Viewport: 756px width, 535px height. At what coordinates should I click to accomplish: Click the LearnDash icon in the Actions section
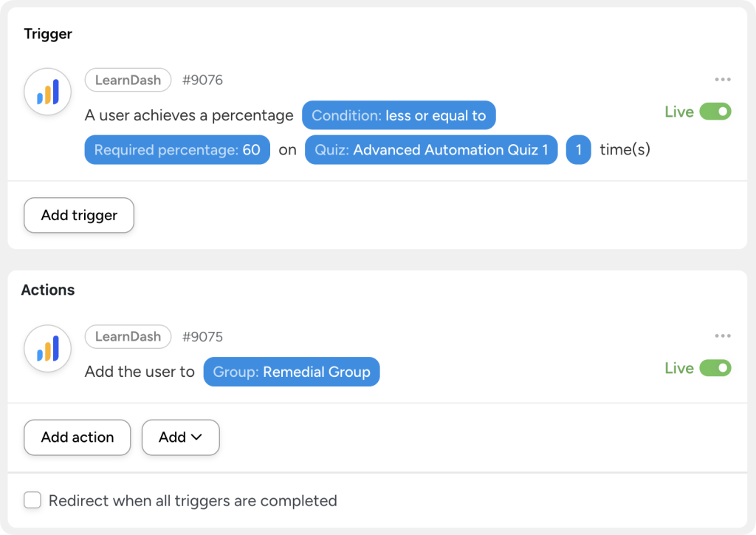coord(47,348)
